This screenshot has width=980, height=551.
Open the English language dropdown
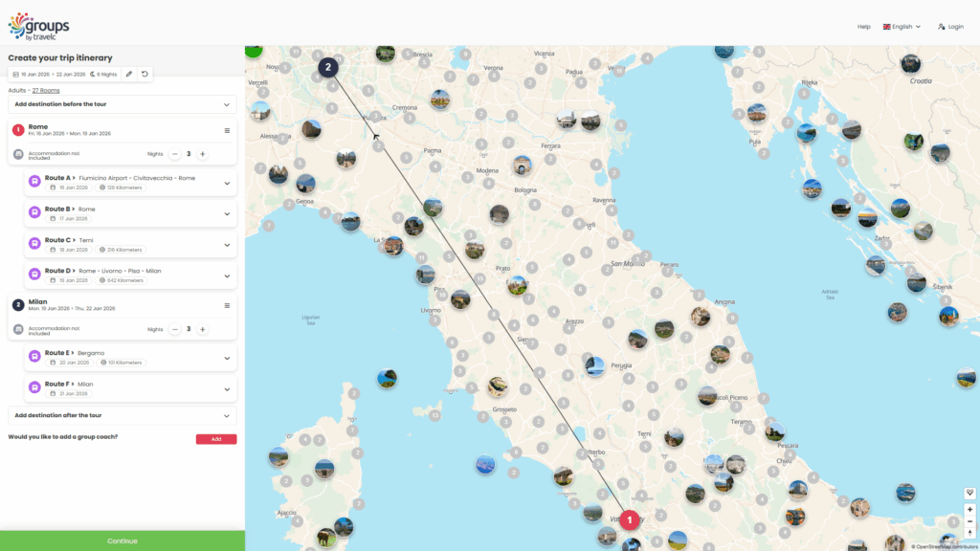[902, 27]
